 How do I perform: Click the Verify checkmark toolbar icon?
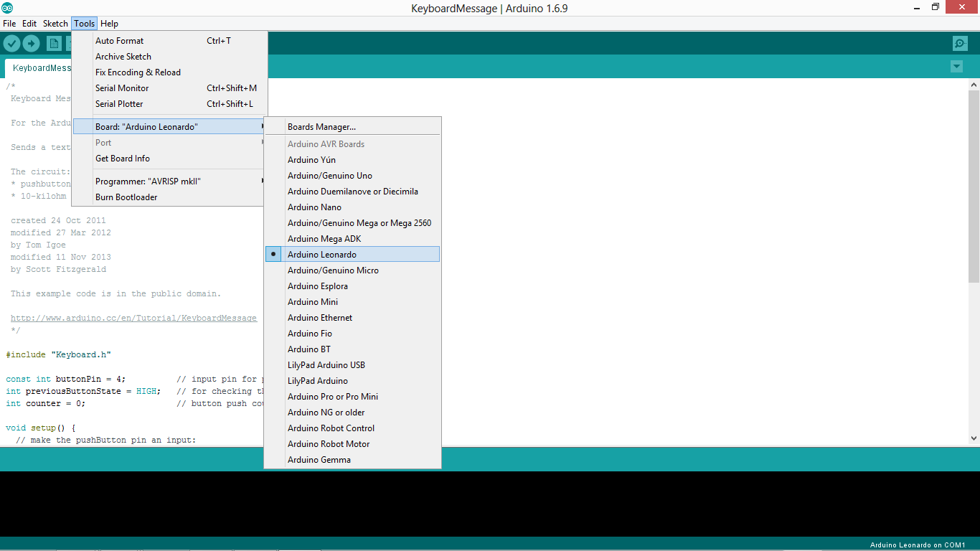click(11, 44)
